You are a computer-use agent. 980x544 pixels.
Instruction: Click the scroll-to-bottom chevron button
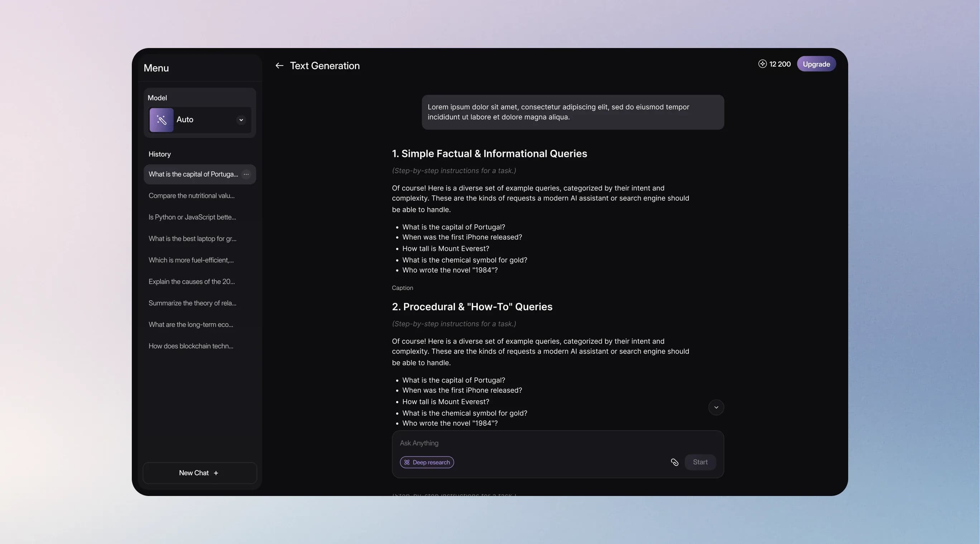716,407
